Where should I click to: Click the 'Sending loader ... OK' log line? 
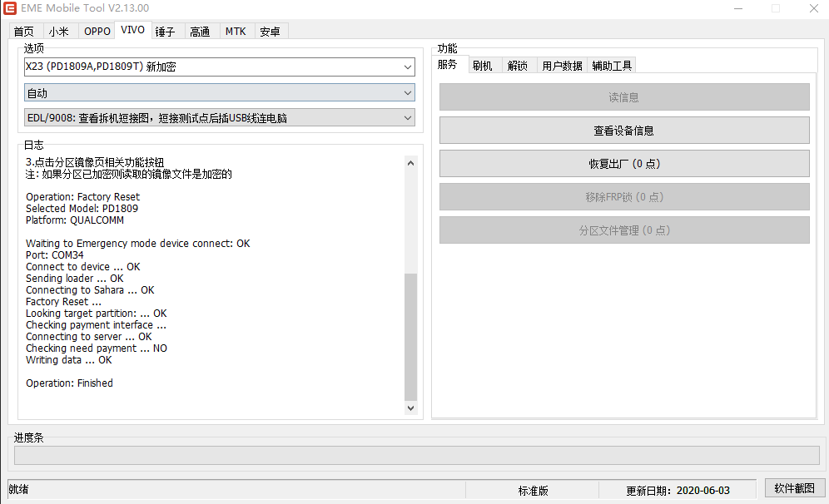click(x=75, y=279)
